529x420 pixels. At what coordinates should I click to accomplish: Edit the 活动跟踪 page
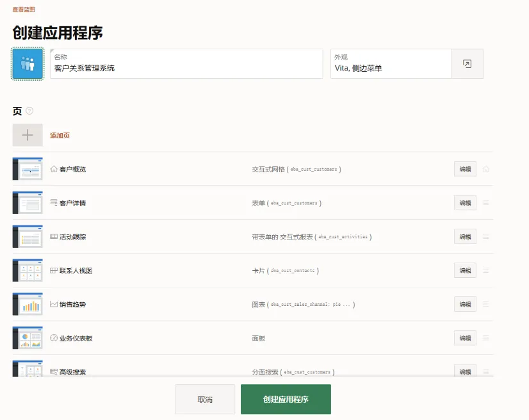(465, 236)
